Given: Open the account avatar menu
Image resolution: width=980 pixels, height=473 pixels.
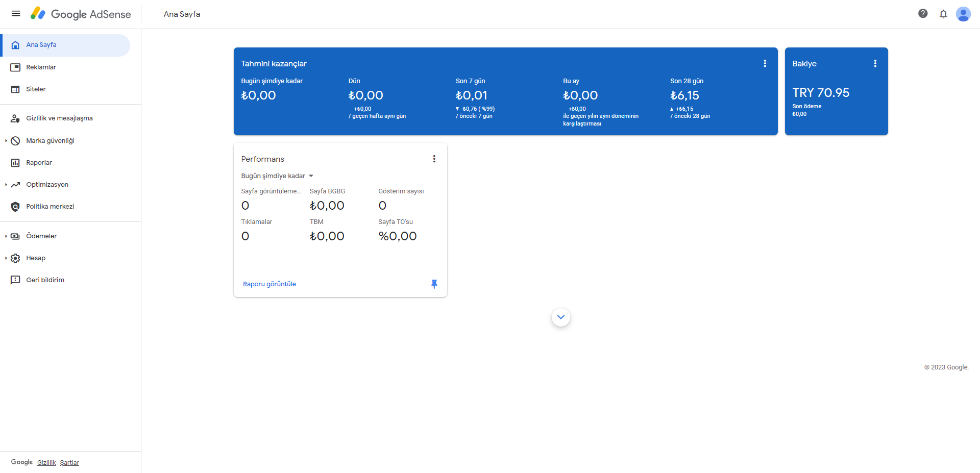Looking at the screenshot, I should point(963,14).
